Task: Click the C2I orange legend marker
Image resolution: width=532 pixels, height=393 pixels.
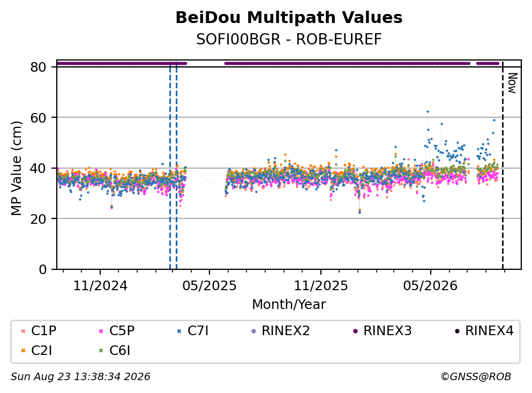Action: coord(23,351)
